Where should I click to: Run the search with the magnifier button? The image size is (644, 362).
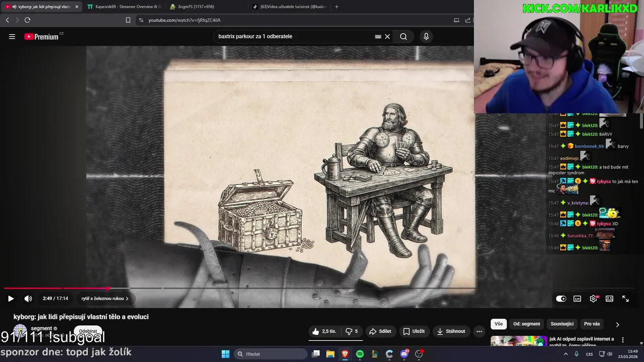404,37
